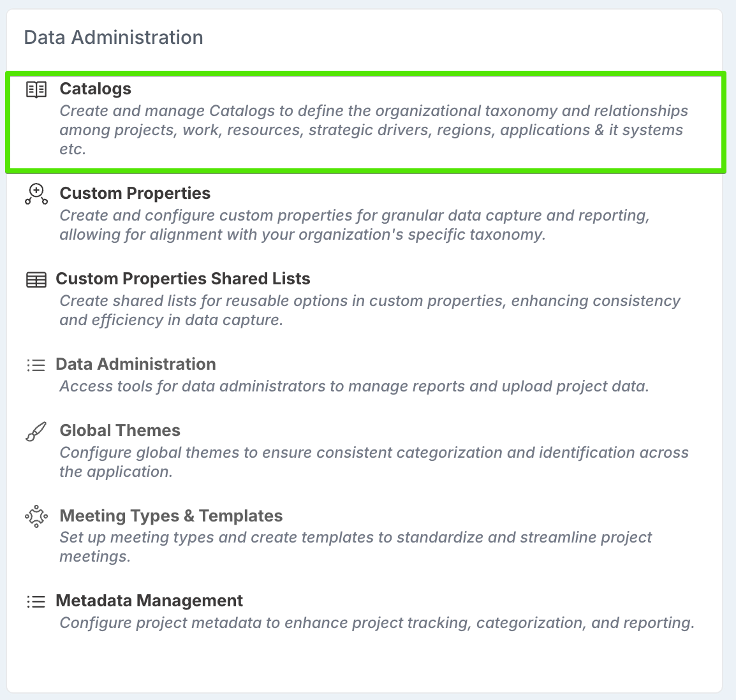Image resolution: width=736 pixels, height=700 pixels.
Task: Click the Global Themes description text
Action: point(374,462)
